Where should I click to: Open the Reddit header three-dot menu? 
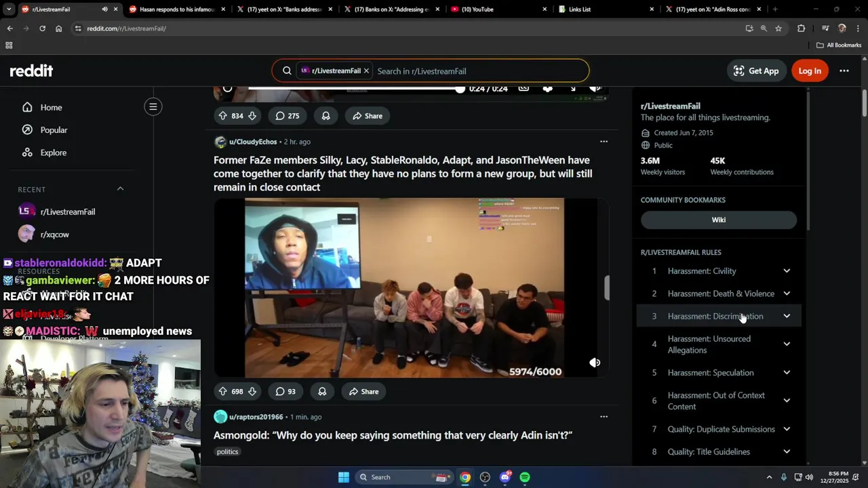(x=844, y=70)
